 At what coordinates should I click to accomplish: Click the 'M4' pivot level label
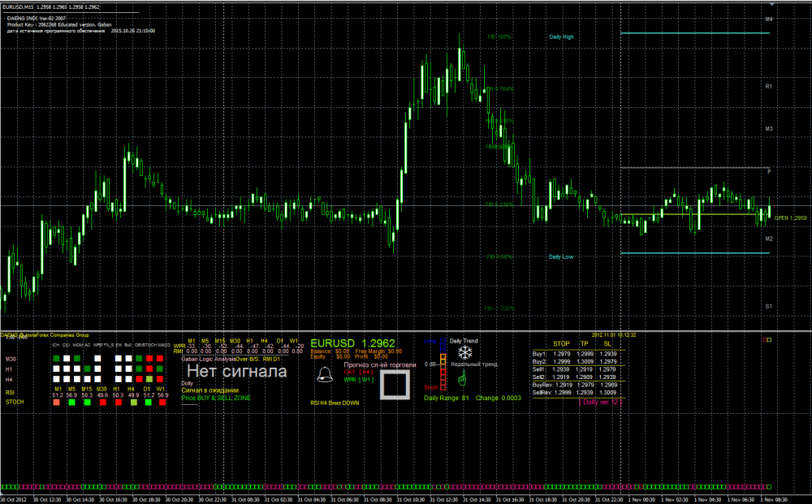pos(769,19)
